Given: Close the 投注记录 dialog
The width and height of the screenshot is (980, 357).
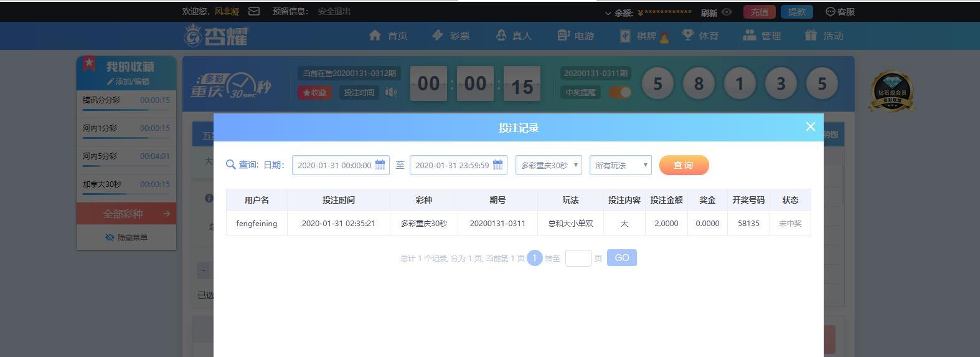Looking at the screenshot, I should point(810,126).
